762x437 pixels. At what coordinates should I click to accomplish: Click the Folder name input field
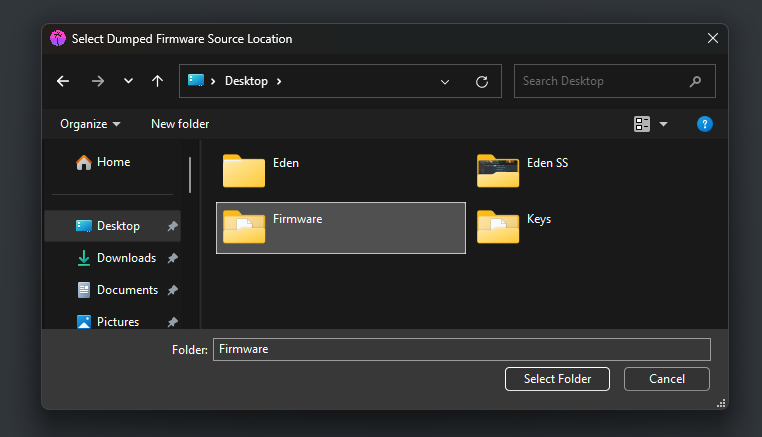[462, 350]
